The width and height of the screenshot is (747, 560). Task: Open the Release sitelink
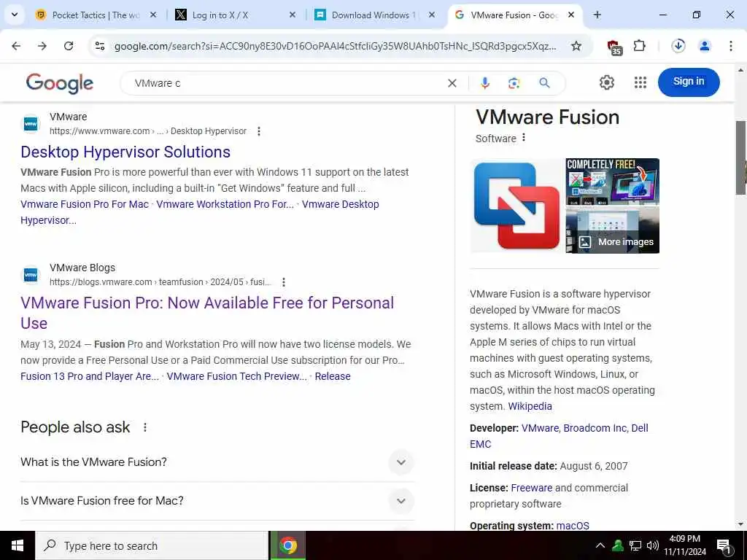(333, 376)
